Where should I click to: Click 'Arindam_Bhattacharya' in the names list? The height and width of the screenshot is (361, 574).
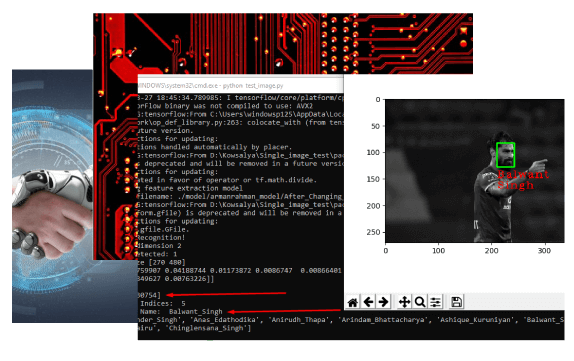[383, 320]
